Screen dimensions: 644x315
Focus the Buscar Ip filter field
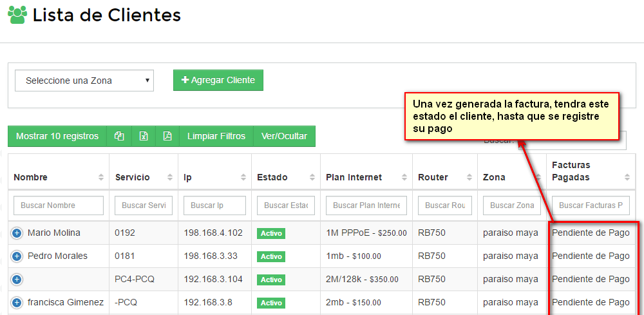point(214,205)
